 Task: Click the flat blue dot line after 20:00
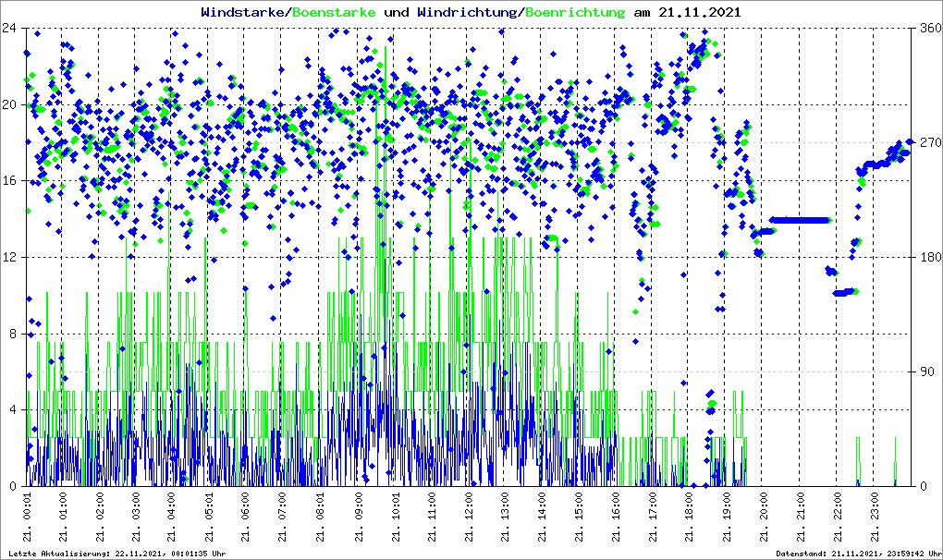pos(801,220)
